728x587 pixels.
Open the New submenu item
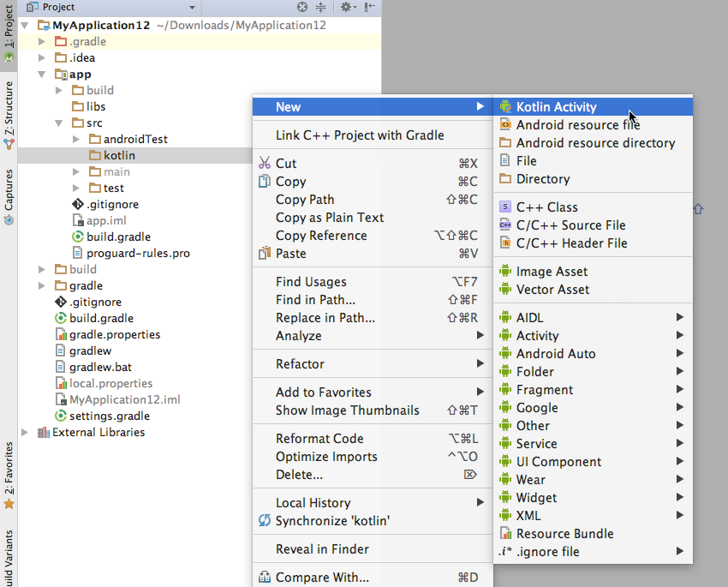(x=373, y=107)
